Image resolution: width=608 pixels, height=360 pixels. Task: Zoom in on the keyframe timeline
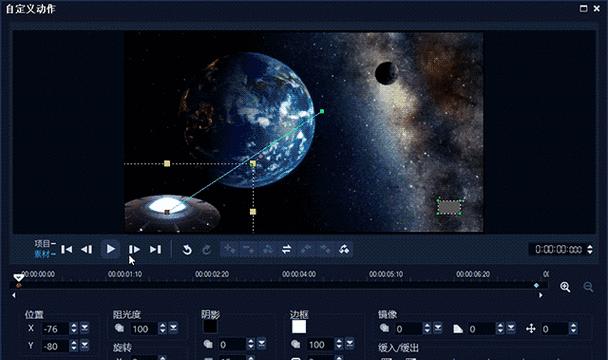coord(565,287)
